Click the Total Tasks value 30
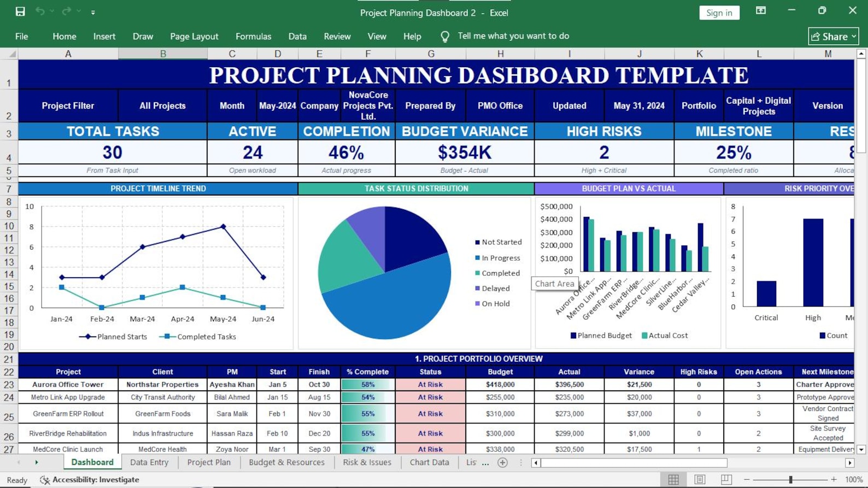 click(x=113, y=152)
